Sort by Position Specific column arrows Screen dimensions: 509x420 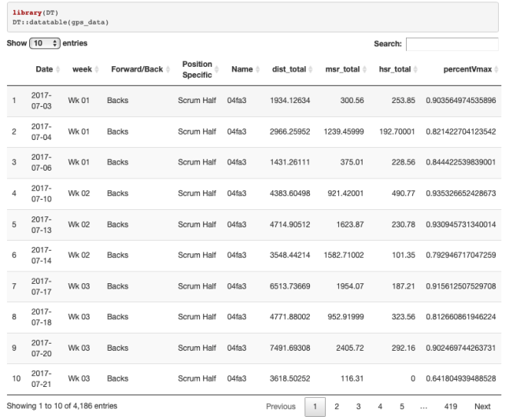216,69
